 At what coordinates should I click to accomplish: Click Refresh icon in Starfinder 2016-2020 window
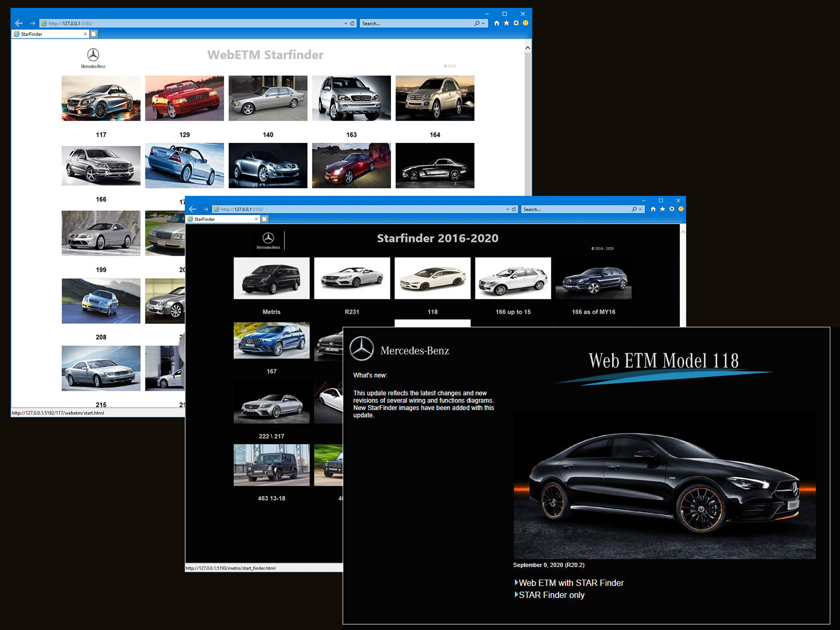coord(514,209)
